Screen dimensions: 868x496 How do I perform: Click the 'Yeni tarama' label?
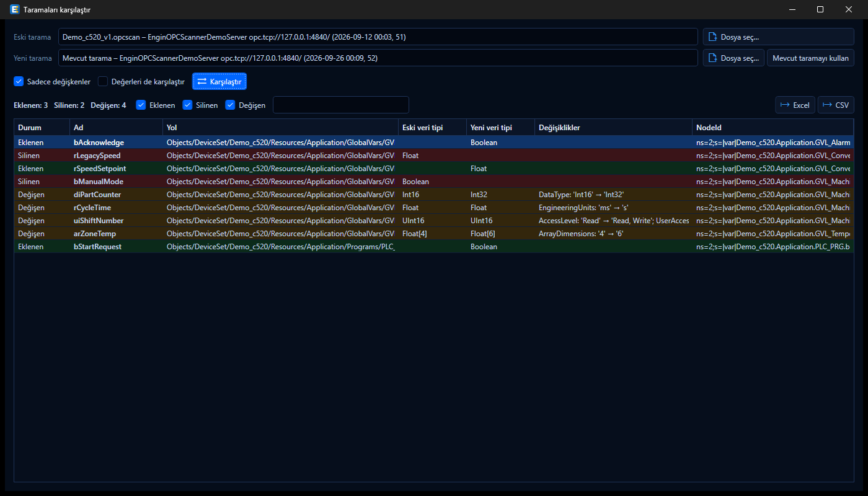click(x=33, y=59)
